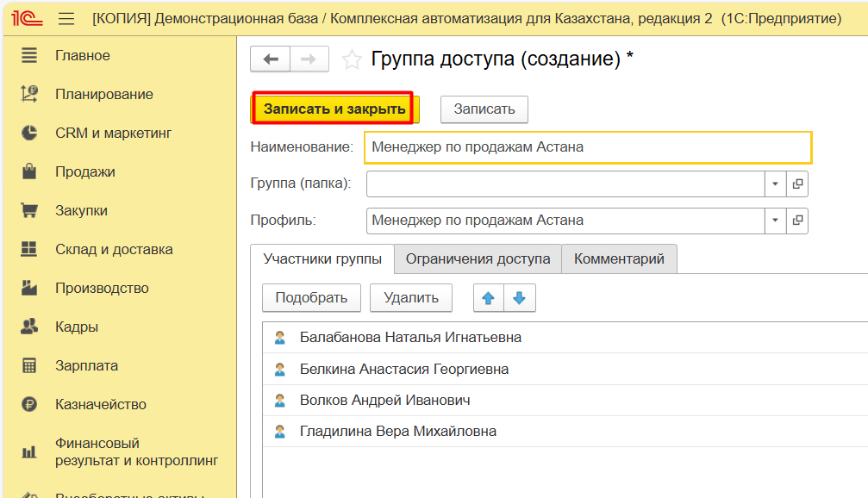
Task: Open the Группа (папка) field's linked item icon
Action: pyautogui.click(x=797, y=184)
